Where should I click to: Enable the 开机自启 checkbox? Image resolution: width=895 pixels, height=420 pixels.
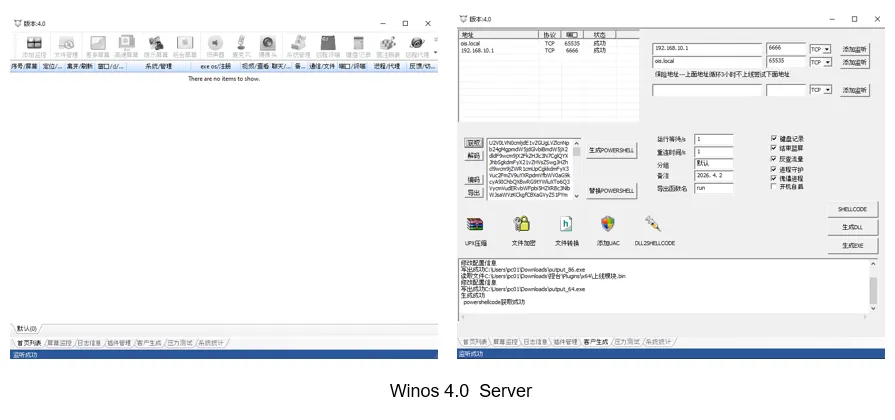click(x=774, y=187)
